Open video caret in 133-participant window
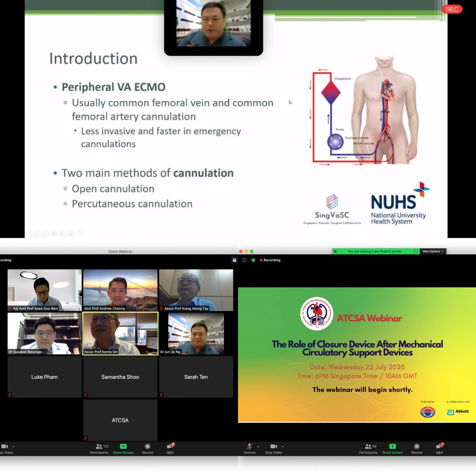This screenshot has height=476, width=476. point(13,446)
